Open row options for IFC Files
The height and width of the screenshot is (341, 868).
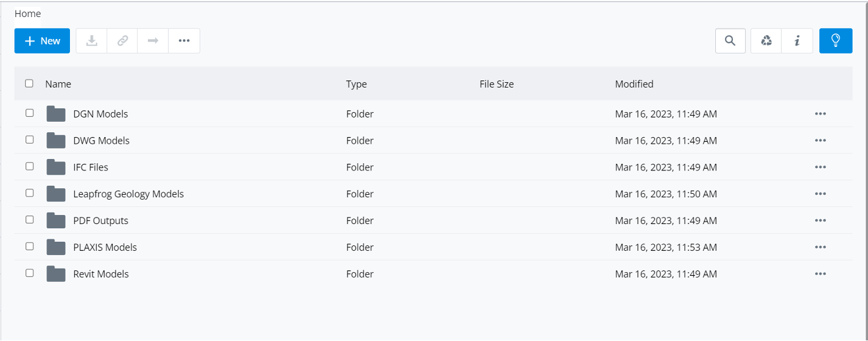click(x=820, y=167)
